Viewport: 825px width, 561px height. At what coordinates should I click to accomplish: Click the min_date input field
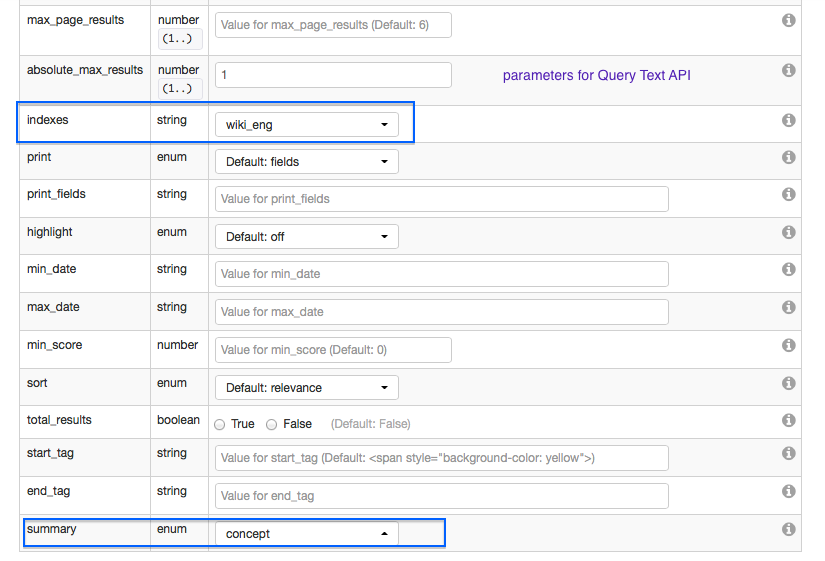point(441,274)
